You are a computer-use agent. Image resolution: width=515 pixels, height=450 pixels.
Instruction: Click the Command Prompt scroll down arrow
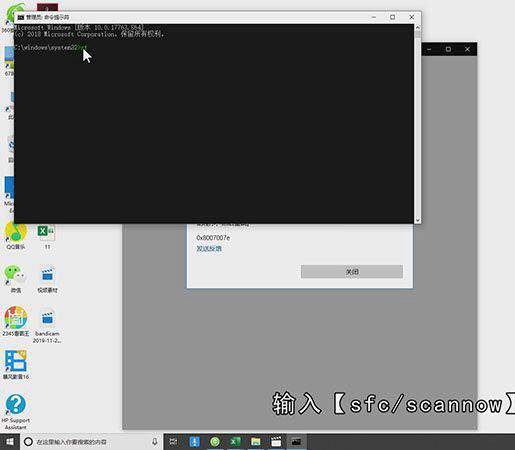tap(417, 220)
